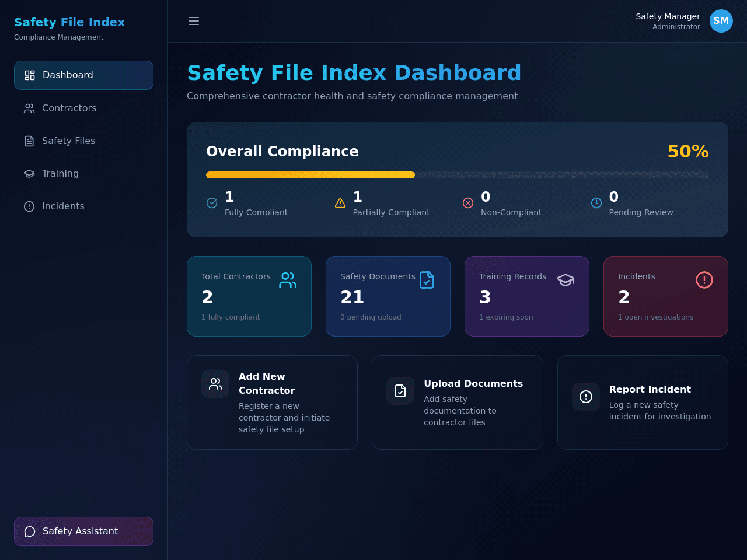Viewport: 747px width, 560px height.
Task: Click the Contractors people icon in sidebar
Action: pos(29,108)
